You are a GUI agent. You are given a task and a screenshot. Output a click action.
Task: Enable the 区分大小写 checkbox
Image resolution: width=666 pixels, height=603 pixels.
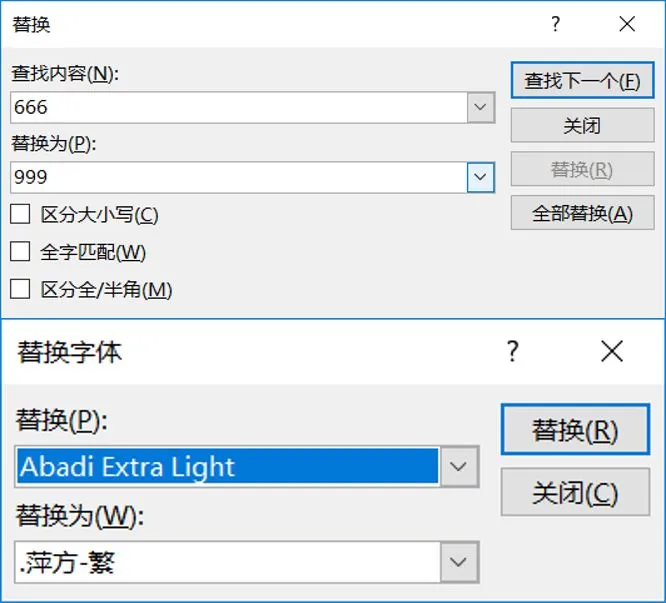[20, 214]
